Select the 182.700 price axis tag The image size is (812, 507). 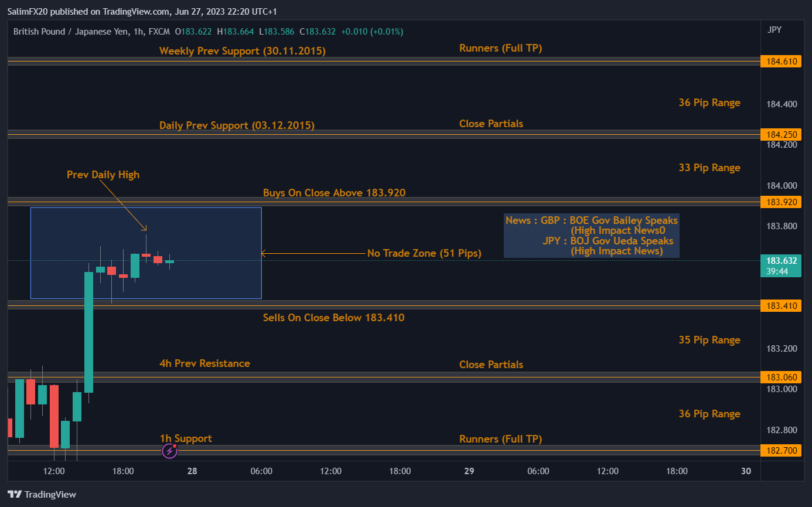coord(780,451)
